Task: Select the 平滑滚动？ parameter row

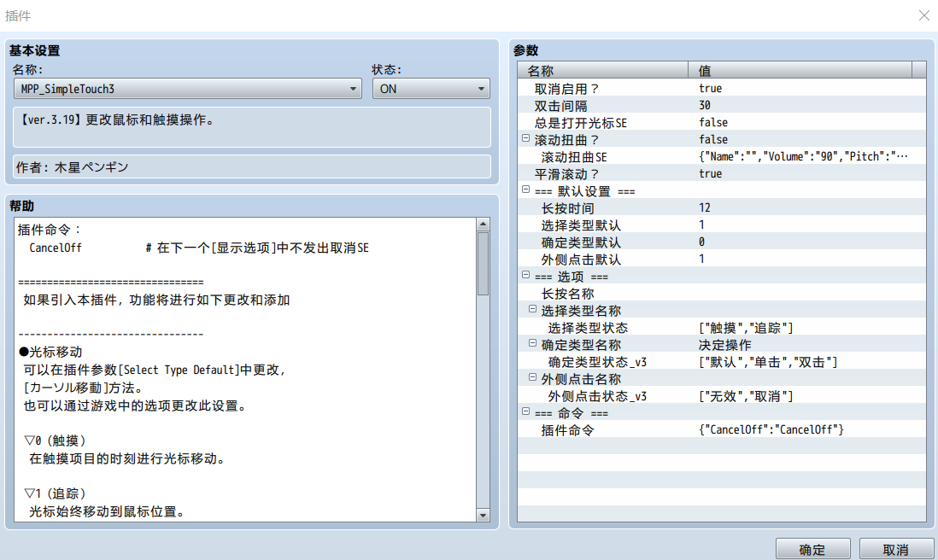Action: [x=722, y=174]
